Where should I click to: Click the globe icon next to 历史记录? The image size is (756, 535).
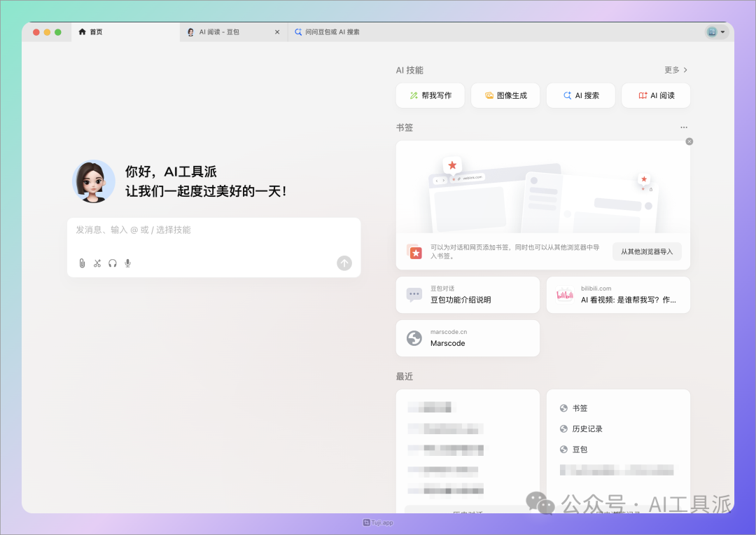[x=563, y=429]
